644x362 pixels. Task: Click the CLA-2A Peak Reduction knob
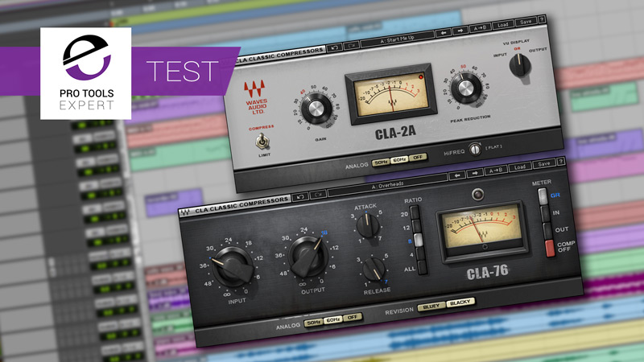click(x=466, y=88)
